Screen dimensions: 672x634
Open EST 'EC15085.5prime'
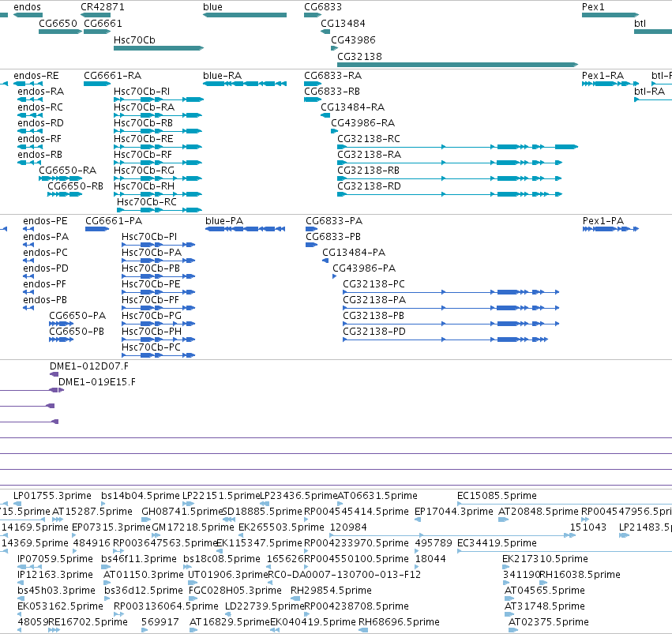pos(497,496)
